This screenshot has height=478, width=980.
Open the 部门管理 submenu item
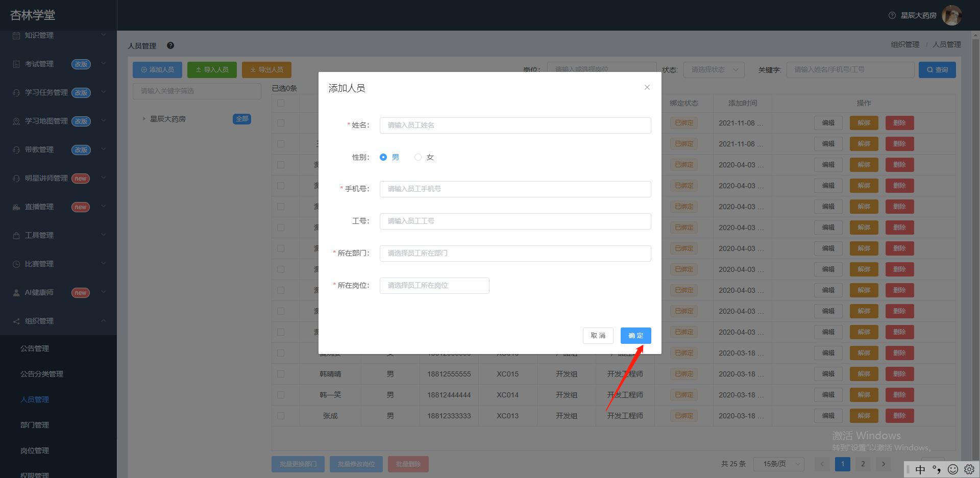[35, 425]
